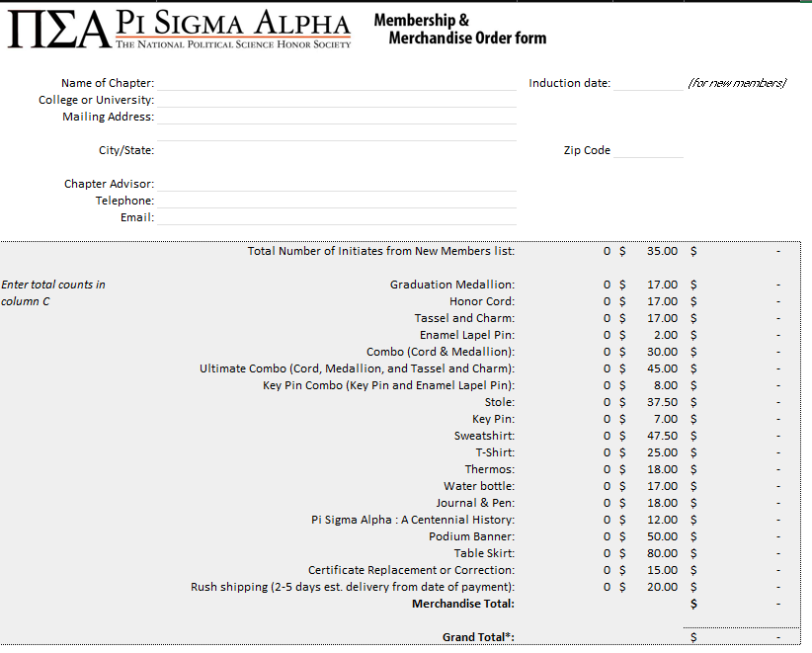This screenshot has height=653, width=812.
Task: Click the T-Shirt quantity cell
Action: 565,452
